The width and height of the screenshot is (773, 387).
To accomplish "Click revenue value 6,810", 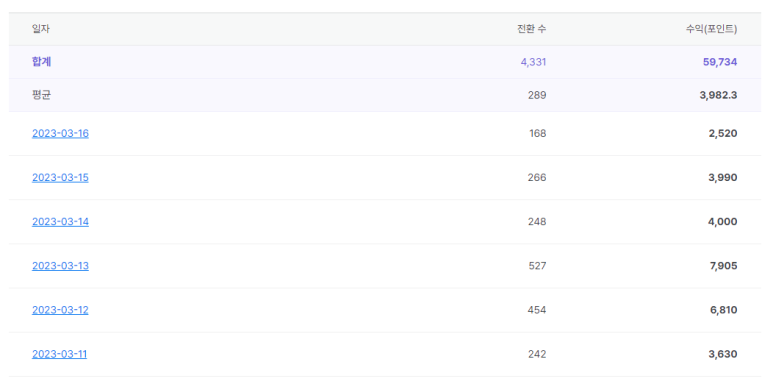I will (724, 310).
